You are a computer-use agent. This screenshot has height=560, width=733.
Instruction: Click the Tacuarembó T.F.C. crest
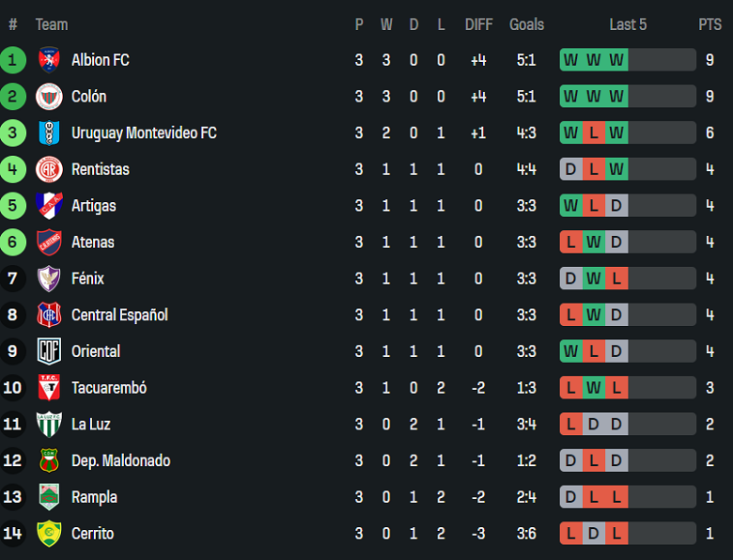click(49, 387)
